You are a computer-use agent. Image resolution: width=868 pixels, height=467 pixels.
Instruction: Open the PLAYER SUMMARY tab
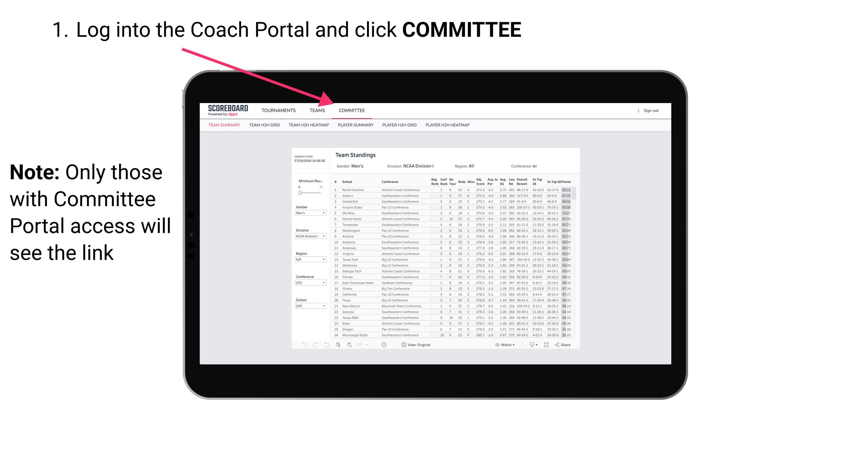pyautogui.click(x=355, y=126)
